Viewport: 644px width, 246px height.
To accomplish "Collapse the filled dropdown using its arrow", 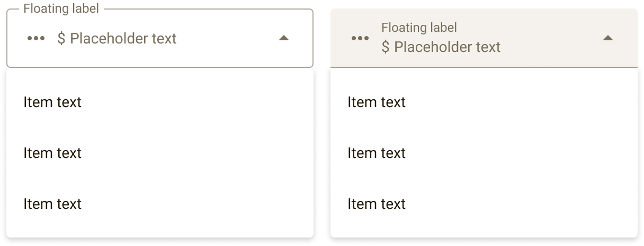I will pos(608,38).
